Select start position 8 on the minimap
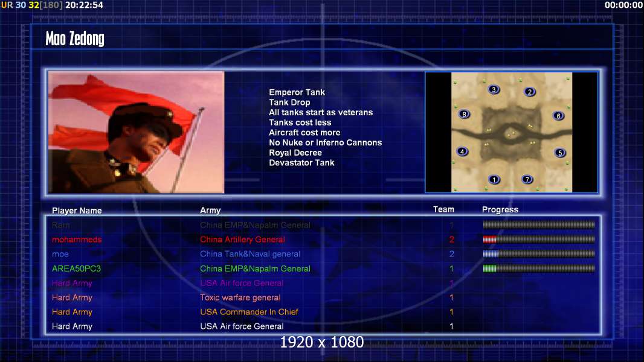Screen dimensions: 644x362 tap(464, 115)
